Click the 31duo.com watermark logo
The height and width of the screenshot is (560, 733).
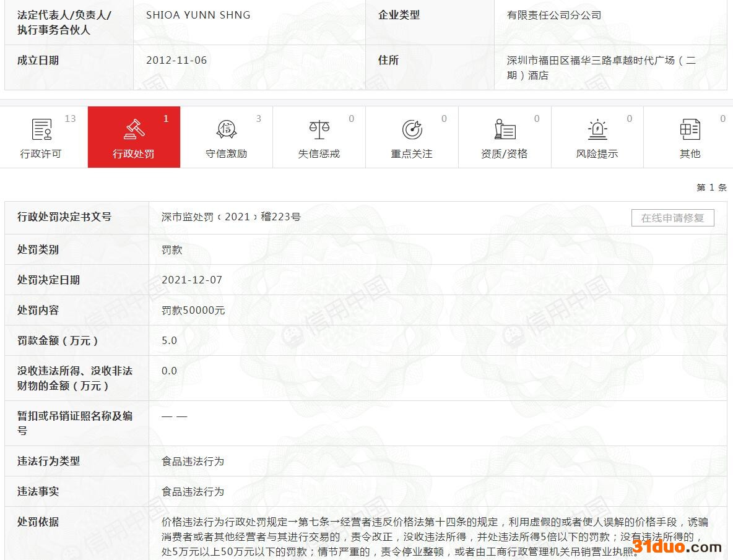pyautogui.click(x=677, y=547)
